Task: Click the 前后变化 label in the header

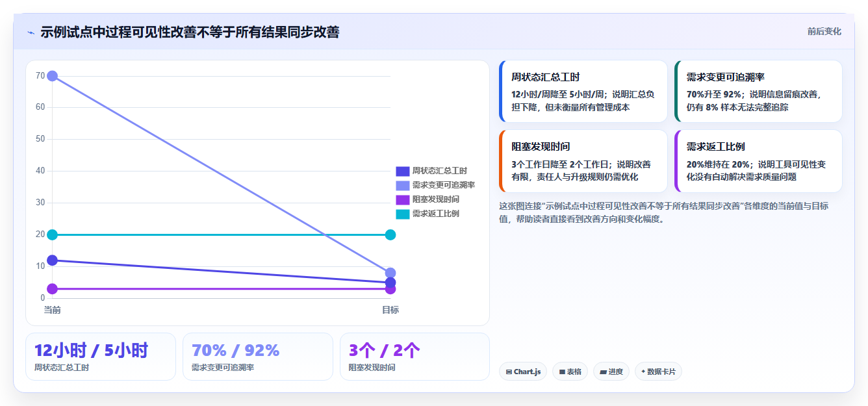Action: 824,31
